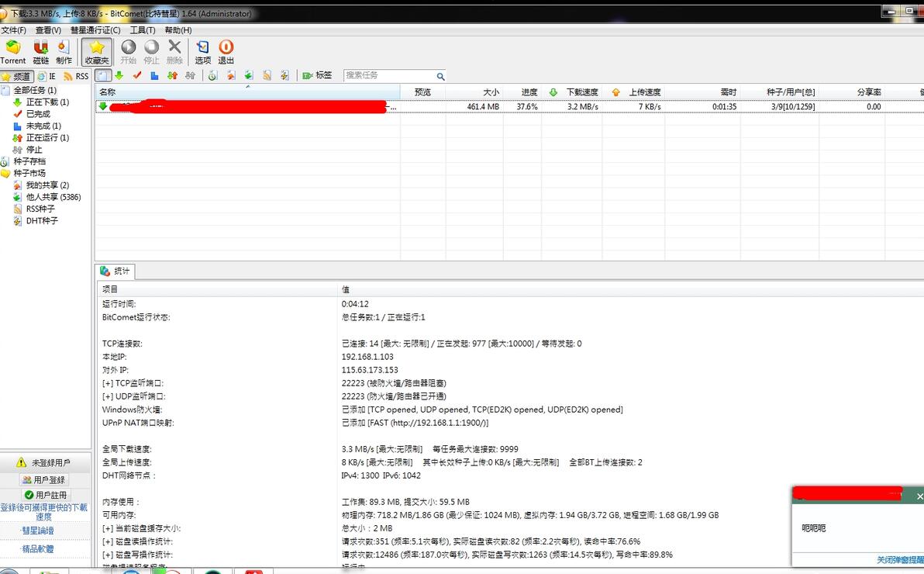924x574 pixels.
Task: Filter by downloading tasks green arrow
Action: pyautogui.click(x=119, y=75)
